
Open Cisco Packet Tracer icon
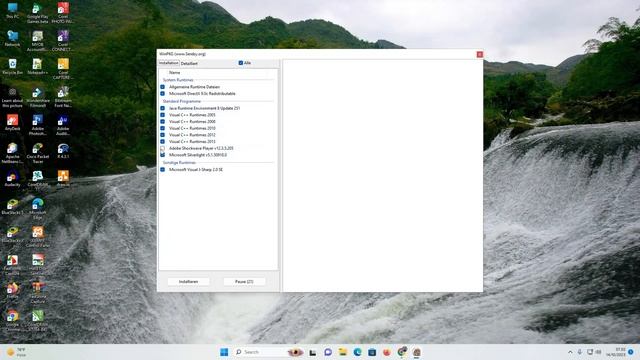[x=38, y=153]
